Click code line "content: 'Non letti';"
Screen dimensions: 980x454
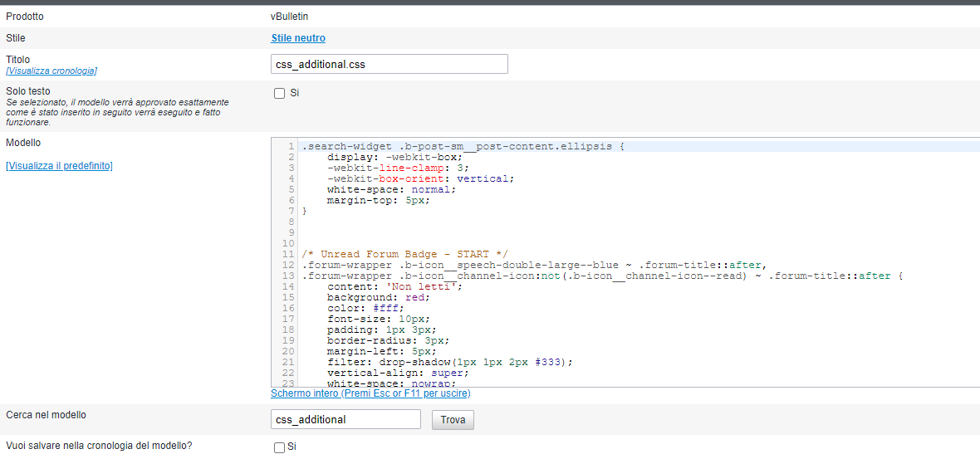tap(394, 286)
